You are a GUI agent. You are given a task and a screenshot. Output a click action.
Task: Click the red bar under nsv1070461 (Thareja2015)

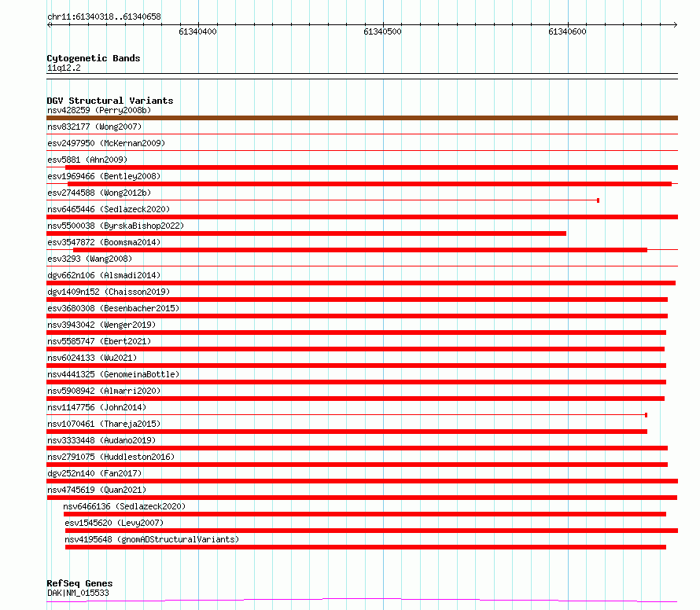point(347,432)
